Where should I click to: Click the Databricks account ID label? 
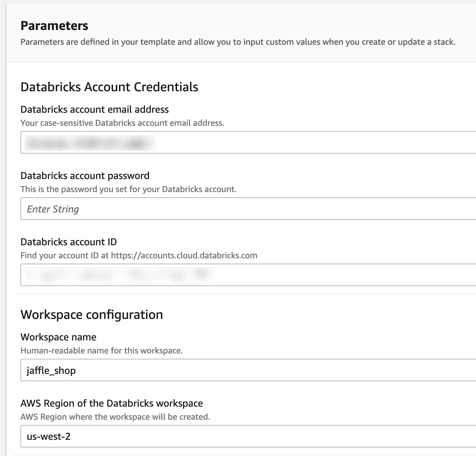69,242
